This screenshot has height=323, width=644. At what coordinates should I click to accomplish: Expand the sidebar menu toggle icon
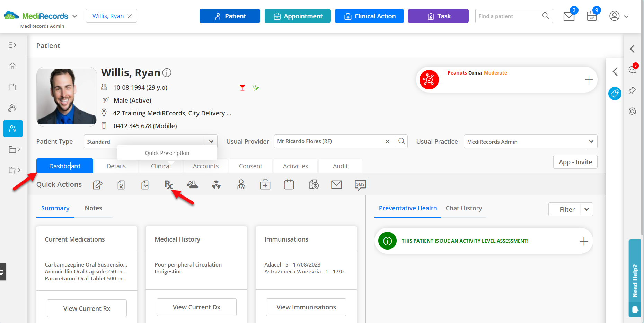click(12, 45)
